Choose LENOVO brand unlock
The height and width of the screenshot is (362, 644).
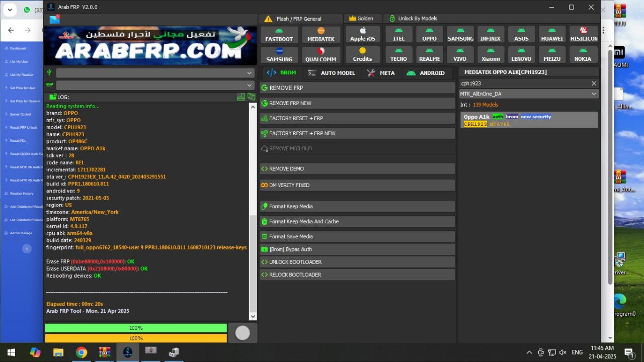(x=521, y=55)
